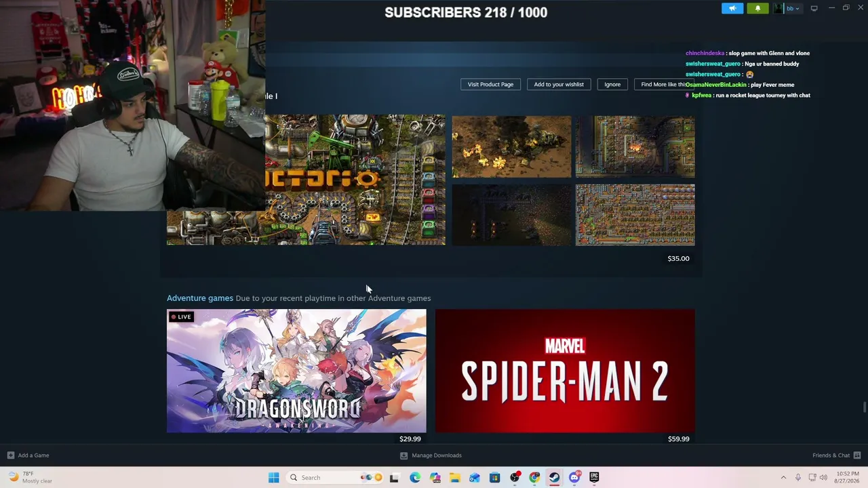View Factorio screenshot with yellow explosions
Viewport: 868px width, 488px height.
(511, 146)
